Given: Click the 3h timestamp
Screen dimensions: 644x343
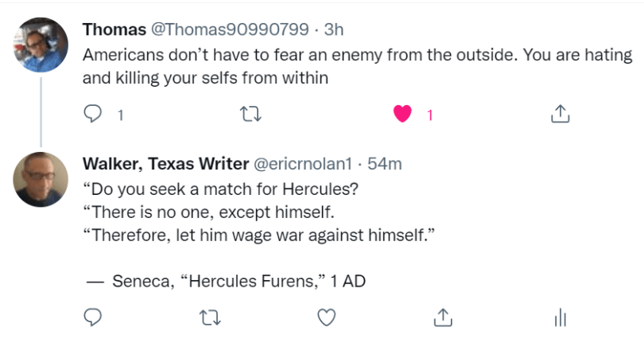Looking at the screenshot, I should pyautogui.click(x=334, y=29).
